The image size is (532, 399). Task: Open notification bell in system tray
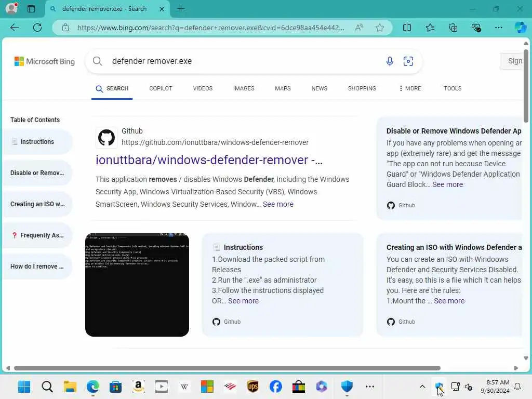(x=518, y=387)
